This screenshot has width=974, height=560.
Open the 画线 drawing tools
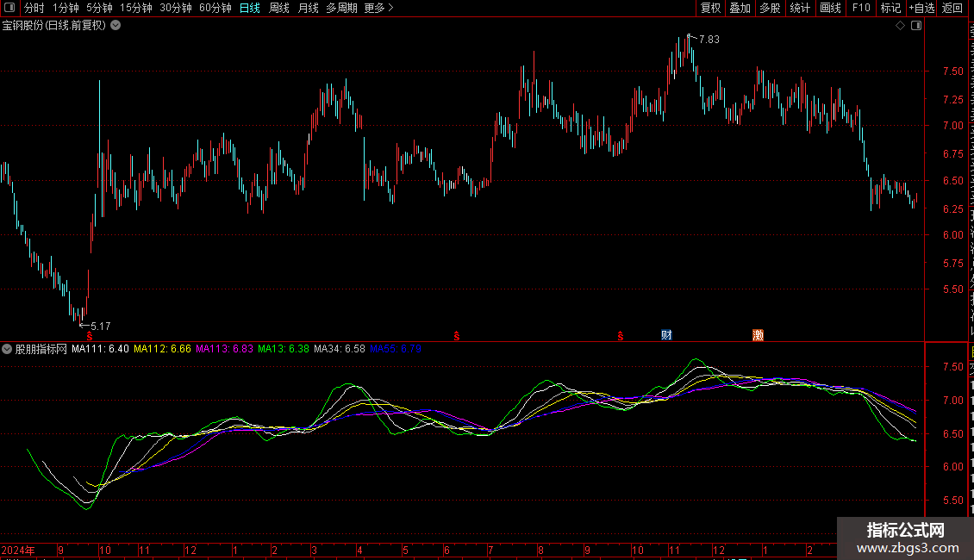(830, 8)
